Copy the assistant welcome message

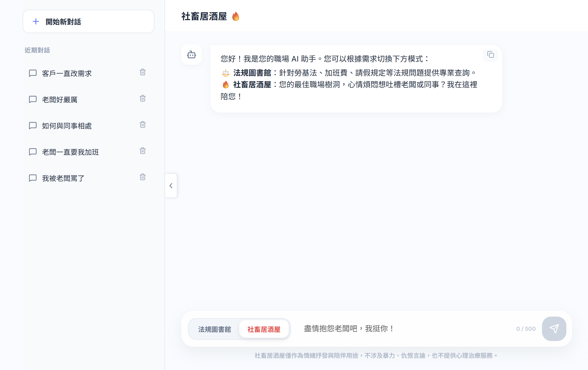click(x=490, y=55)
